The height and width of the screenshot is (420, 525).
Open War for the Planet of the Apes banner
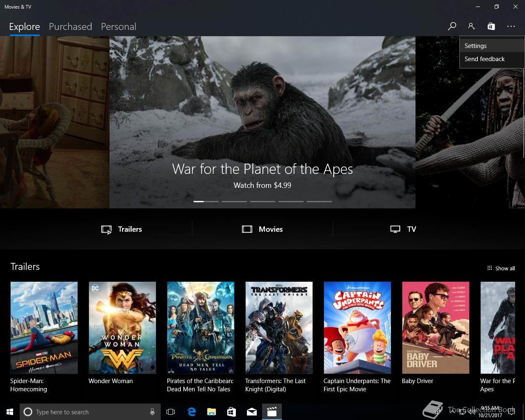262,122
